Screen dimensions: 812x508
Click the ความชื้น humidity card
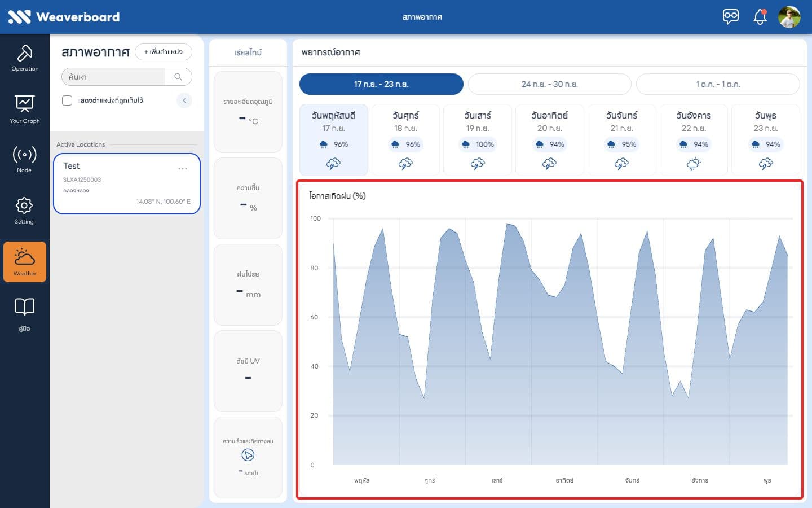[x=248, y=198]
